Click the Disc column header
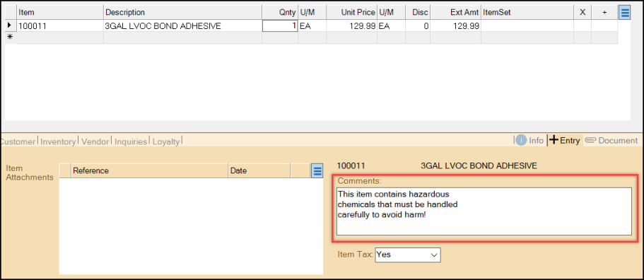The image size is (644, 280). [418, 12]
